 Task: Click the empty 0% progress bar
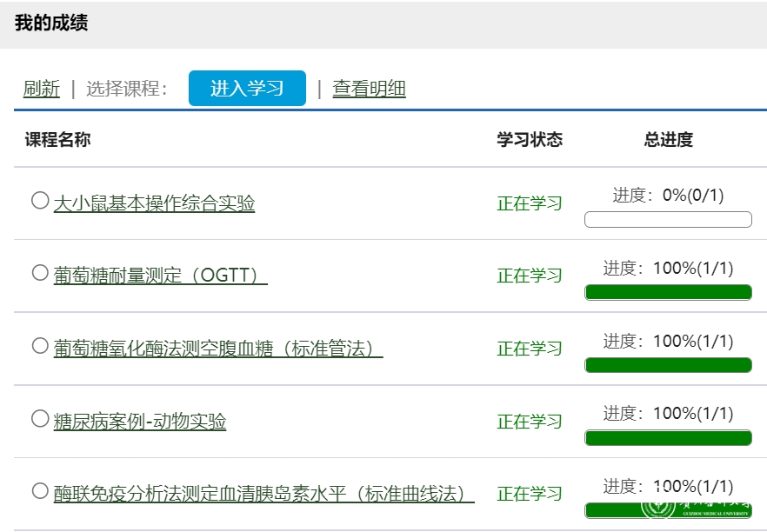click(x=668, y=219)
